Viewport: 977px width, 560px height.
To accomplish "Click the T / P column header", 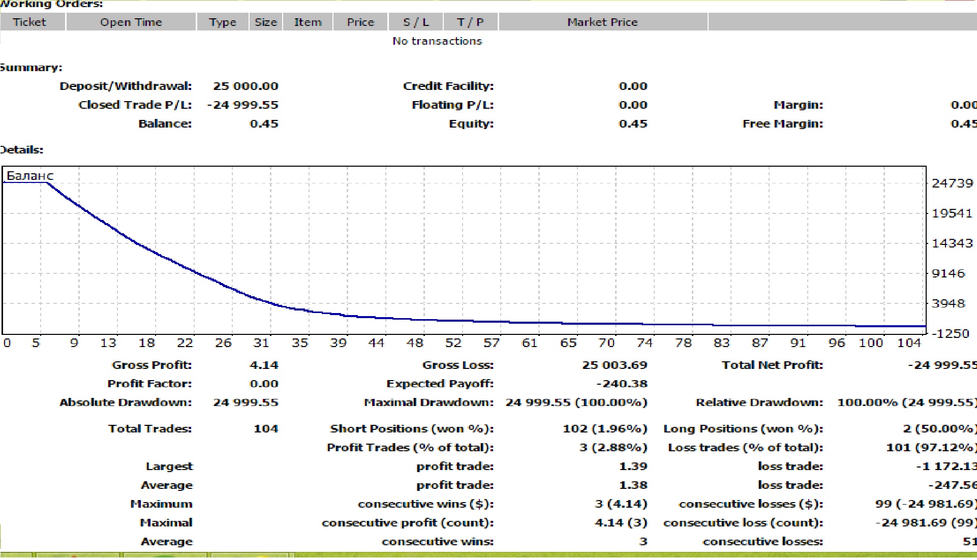I will tap(471, 22).
